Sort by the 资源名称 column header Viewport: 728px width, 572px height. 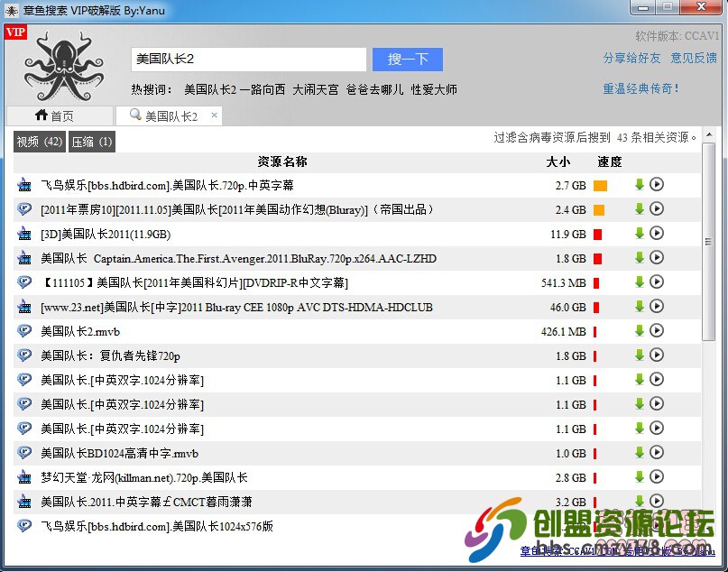[x=282, y=161]
